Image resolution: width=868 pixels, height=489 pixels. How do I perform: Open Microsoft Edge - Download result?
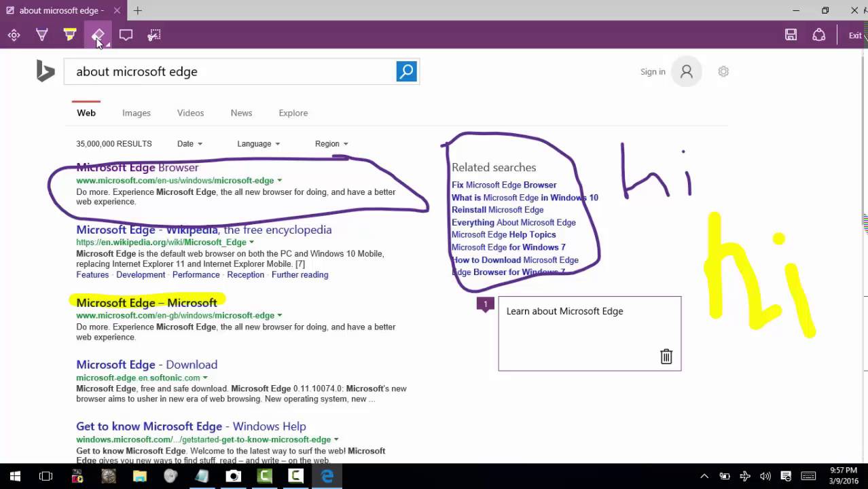click(x=147, y=365)
